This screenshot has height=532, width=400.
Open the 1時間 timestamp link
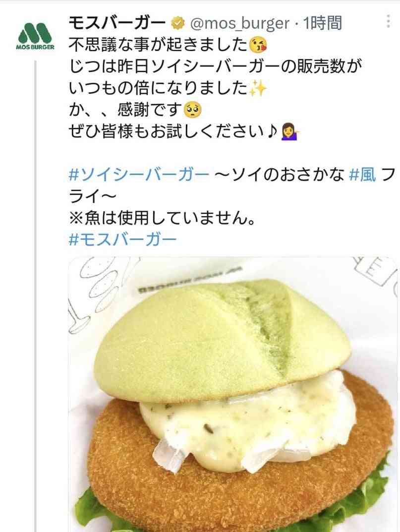(322, 23)
